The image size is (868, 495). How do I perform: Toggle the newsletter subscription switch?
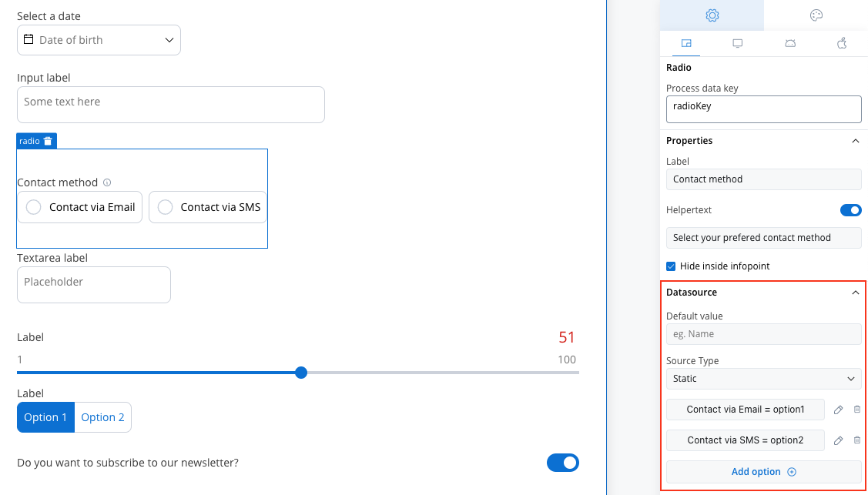[x=563, y=463]
